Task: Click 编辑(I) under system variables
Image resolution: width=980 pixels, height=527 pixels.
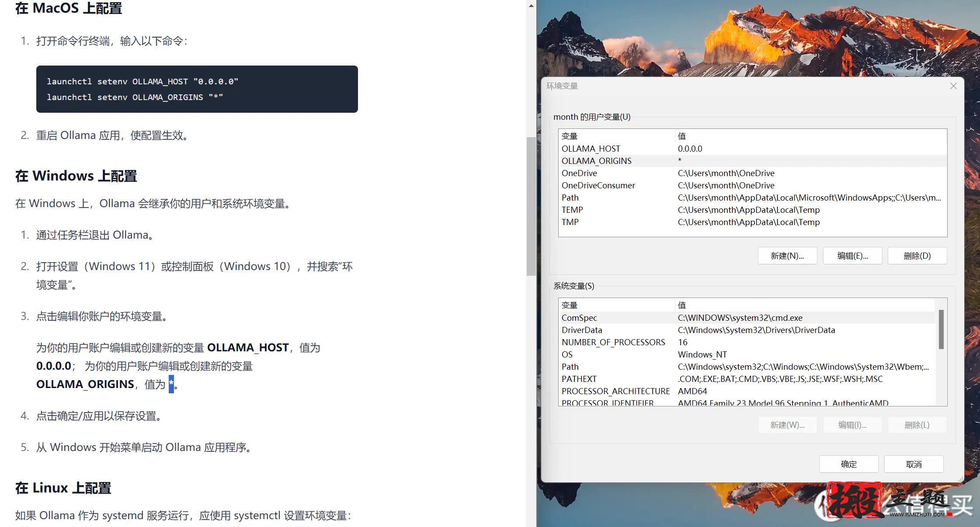Action: (852, 424)
